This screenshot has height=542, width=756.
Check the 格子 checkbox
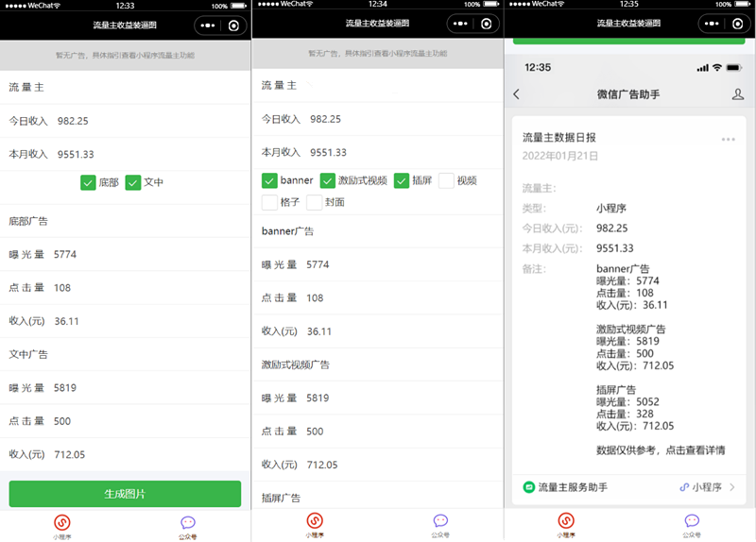coord(269,202)
